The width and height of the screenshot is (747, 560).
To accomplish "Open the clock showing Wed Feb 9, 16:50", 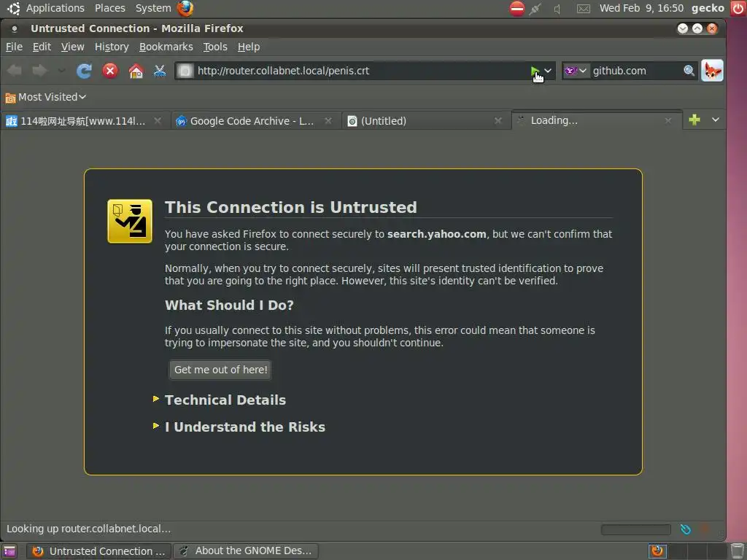I will (x=641, y=8).
